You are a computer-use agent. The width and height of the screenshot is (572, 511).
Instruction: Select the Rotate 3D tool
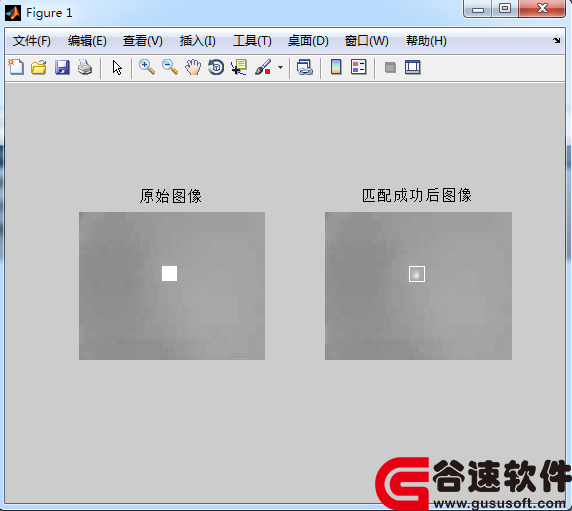pos(216,67)
